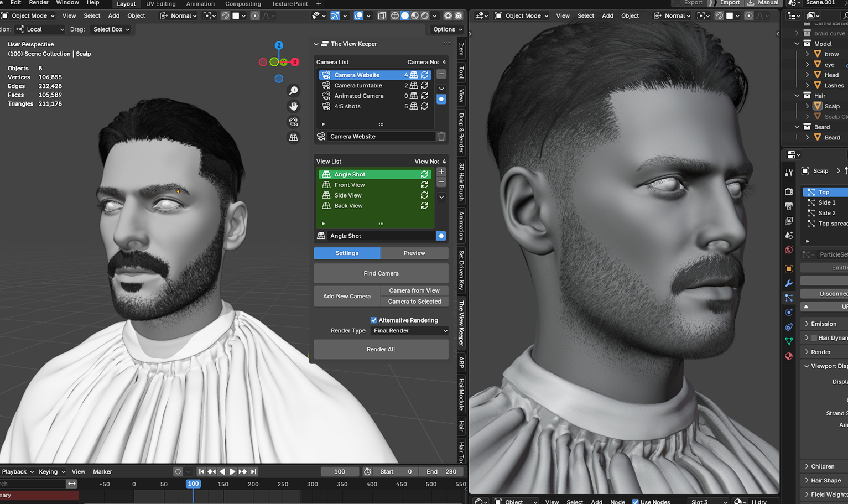Open Texture Paint workspace tab
This screenshot has width=848, height=504.
tap(289, 4)
